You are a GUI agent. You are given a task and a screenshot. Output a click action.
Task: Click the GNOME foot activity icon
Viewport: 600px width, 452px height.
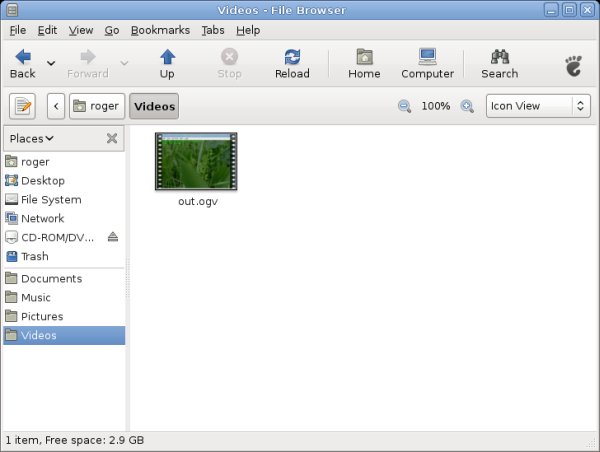(x=573, y=66)
